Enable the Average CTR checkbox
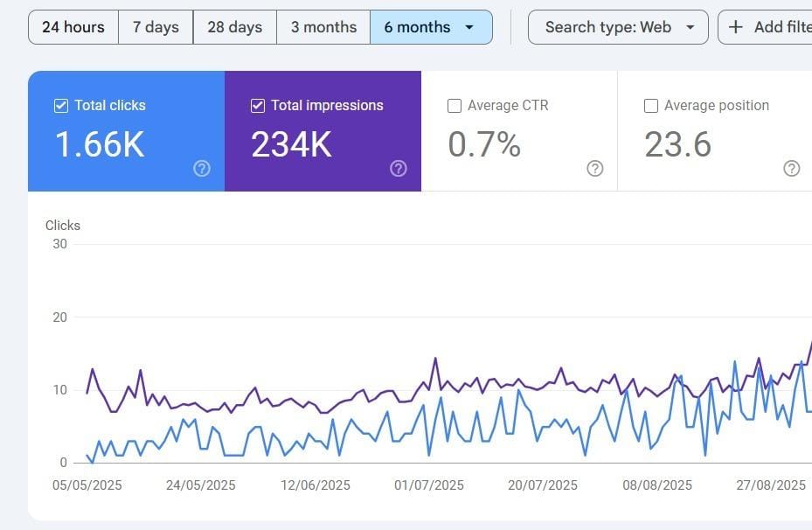 pyautogui.click(x=455, y=106)
